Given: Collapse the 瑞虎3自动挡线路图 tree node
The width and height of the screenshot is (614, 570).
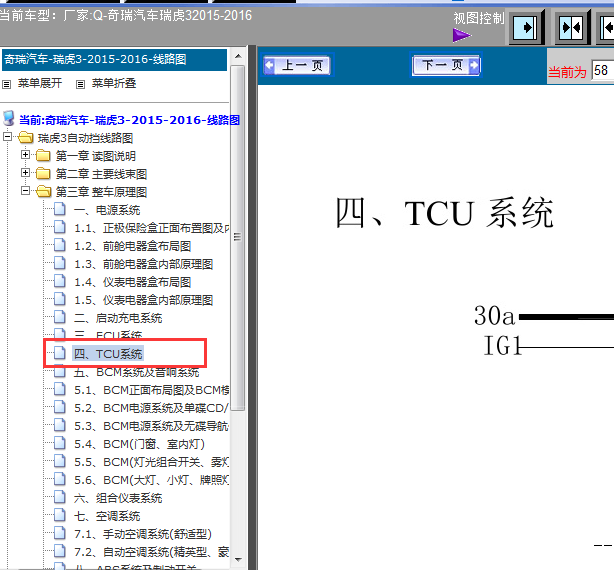Looking at the screenshot, I should (x=7, y=137).
